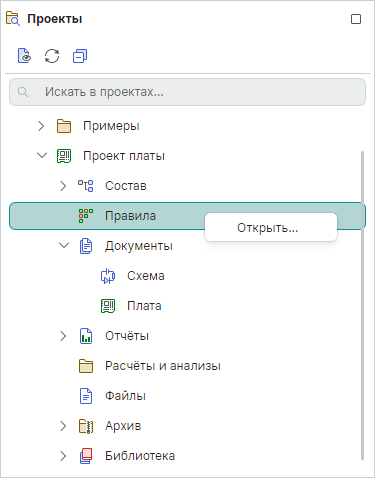375x478 pixels.
Task: Click the Расчёты и анализы folder icon
Action: (86, 366)
